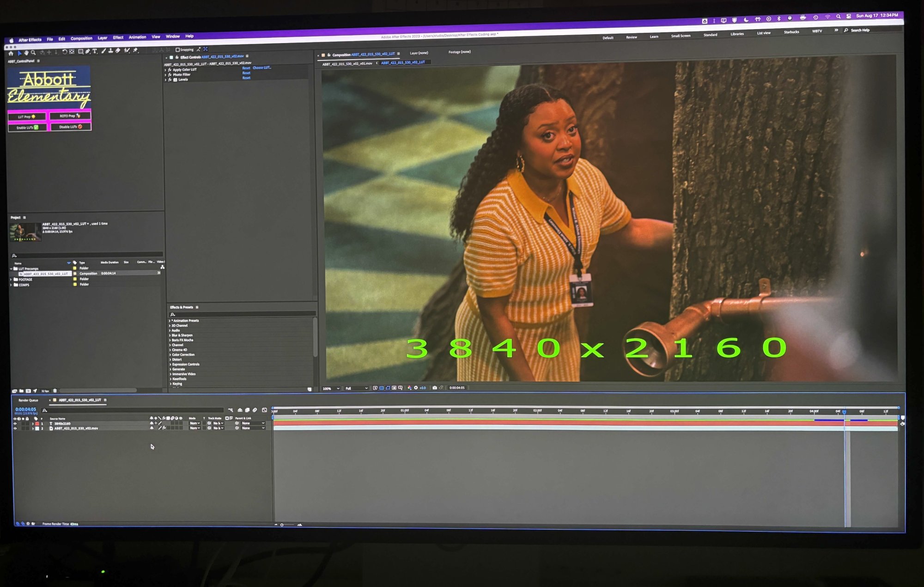
Task: Expand the Apply Color LUT effect
Action: [165, 70]
